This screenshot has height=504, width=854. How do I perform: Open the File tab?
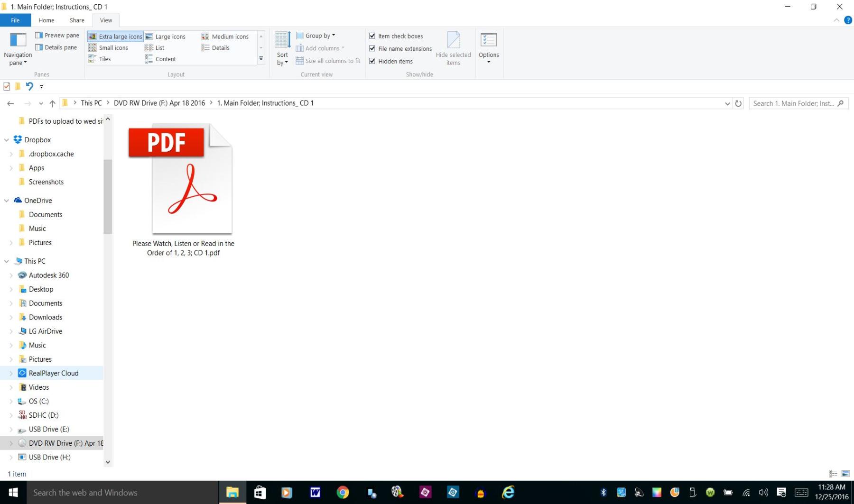tap(15, 20)
